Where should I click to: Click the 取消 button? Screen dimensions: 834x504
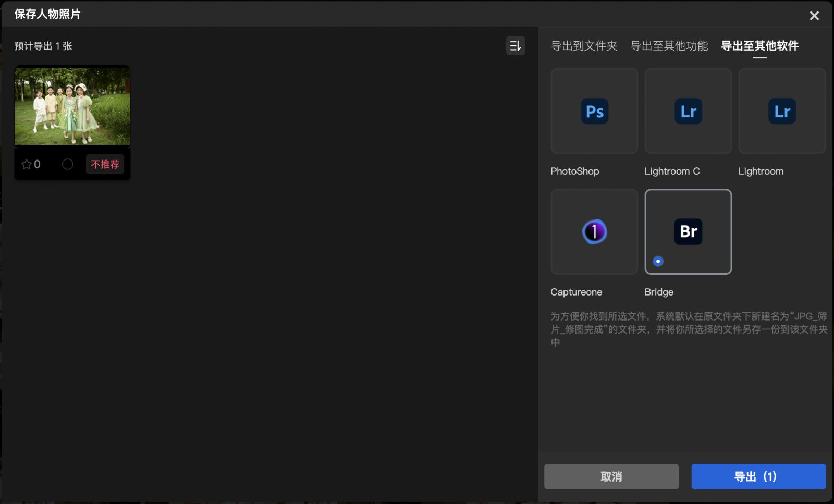coord(611,476)
